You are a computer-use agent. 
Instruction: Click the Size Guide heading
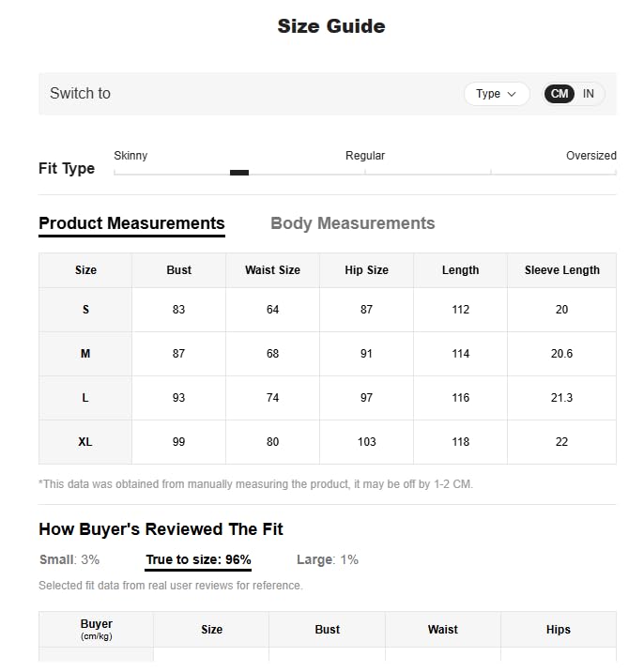click(330, 26)
